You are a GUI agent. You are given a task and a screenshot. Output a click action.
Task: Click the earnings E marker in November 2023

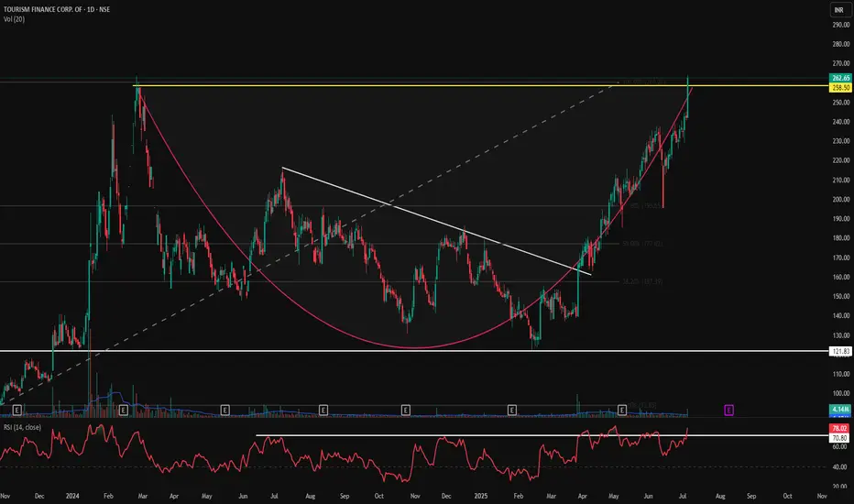(17, 410)
